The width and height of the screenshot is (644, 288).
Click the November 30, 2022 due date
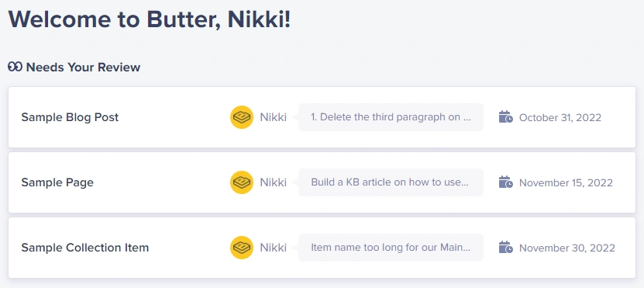(x=567, y=248)
